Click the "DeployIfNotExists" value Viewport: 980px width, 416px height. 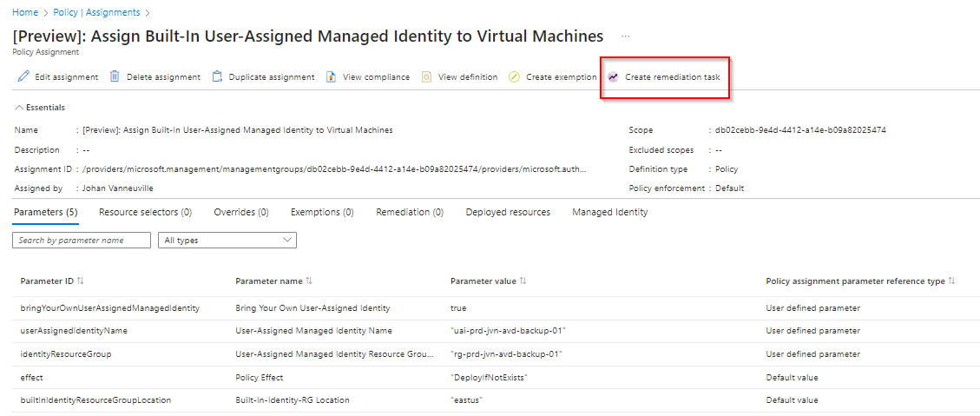[x=490, y=377]
